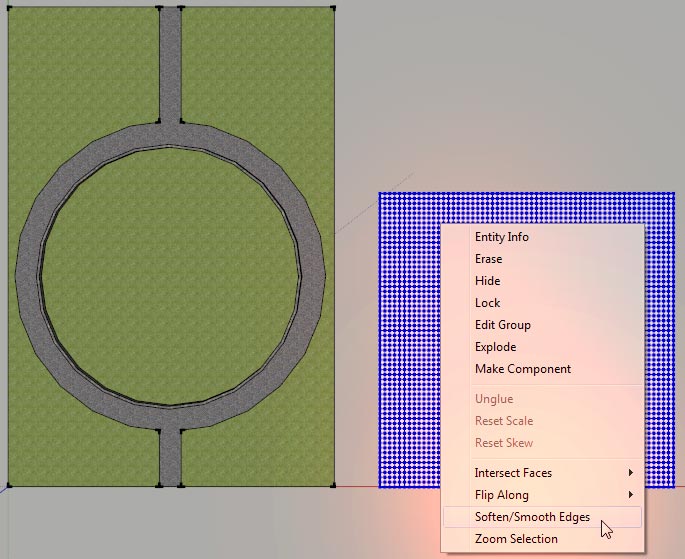The width and height of the screenshot is (685, 559).
Task: Select Explode from the context menu
Action: (x=495, y=347)
